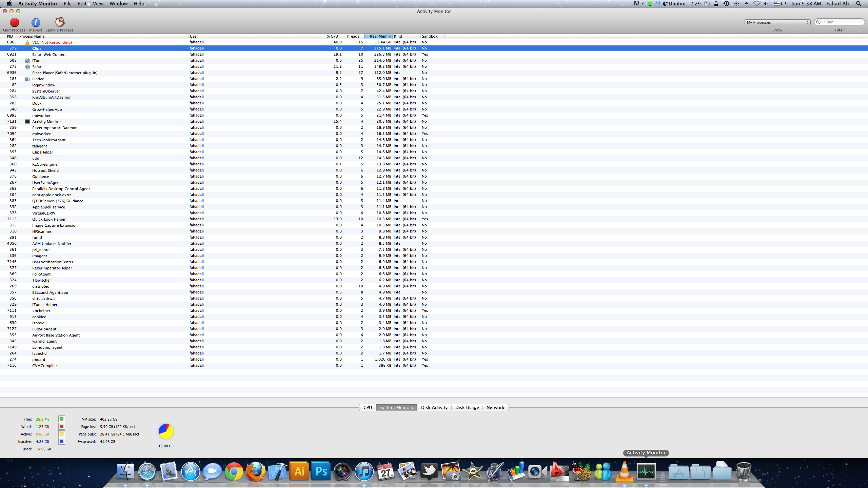Click the Quit Process stop icon
Screen dimensions: 868x488
pos(14,22)
